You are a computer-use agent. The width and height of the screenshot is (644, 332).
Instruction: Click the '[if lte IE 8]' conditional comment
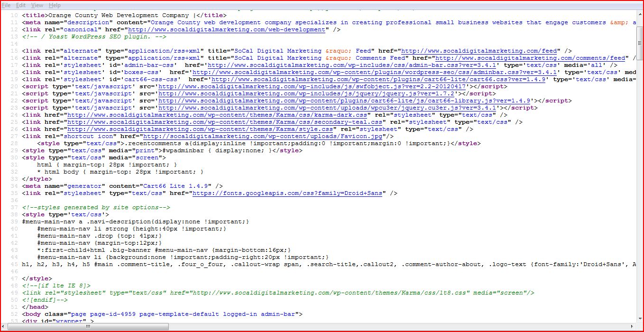(56, 286)
